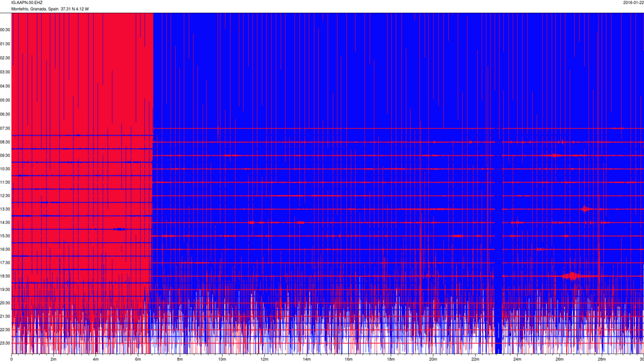The width and height of the screenshot is (644, 362).
Task: Select the 00:30 time label
Action: [x=5, y=30]
